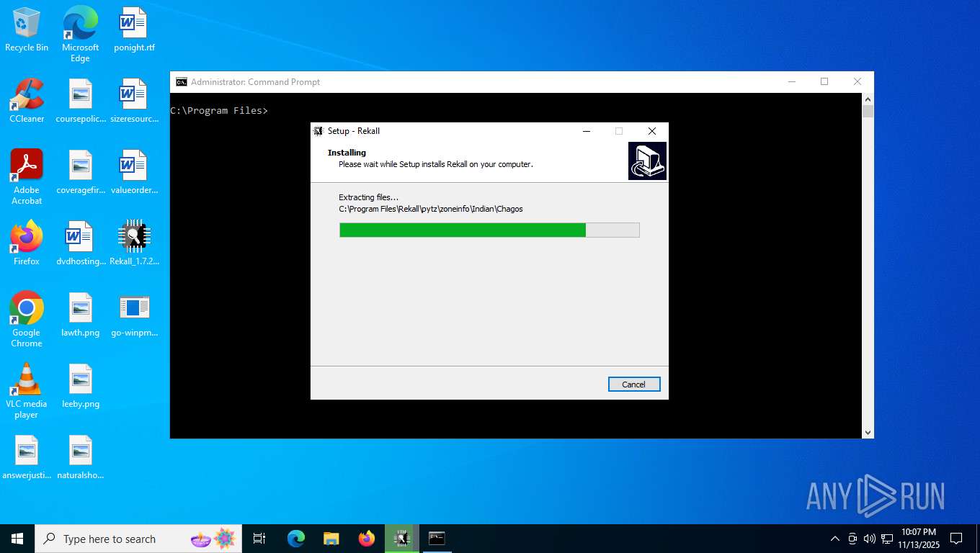Switch to Command Prompt taskbar button
The image size is (980, 553).
pos(437,539)
